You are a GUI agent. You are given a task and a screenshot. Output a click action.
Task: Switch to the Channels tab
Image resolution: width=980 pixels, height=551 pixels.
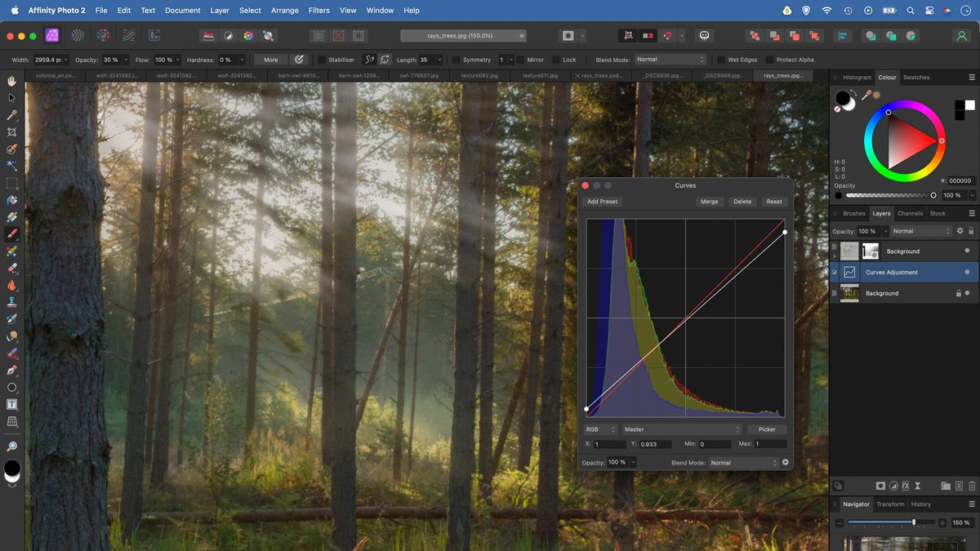910,213
